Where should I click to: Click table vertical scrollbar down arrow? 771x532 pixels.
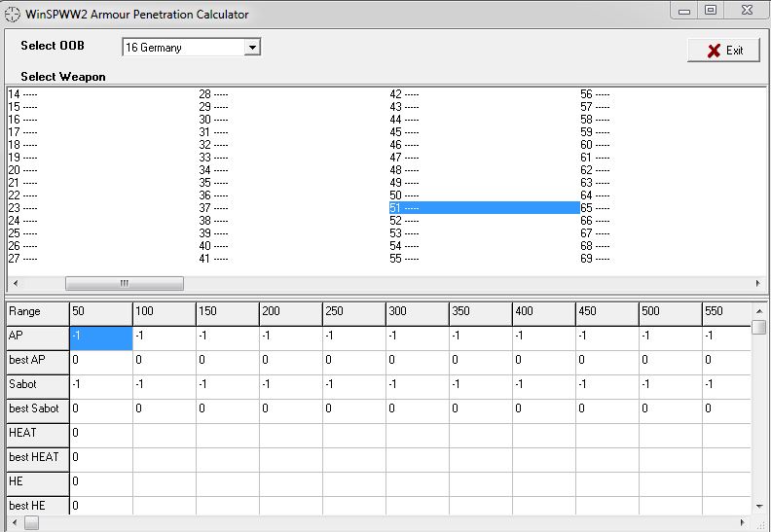[758, 506]
